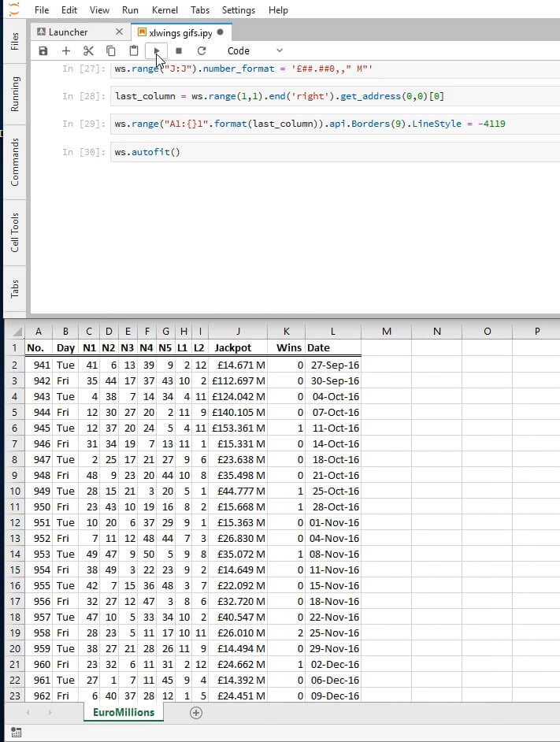Restart the kernel with the circular arrow
Image resolution: width=560 pixels, height=742 pixels.
pos(202,50)
